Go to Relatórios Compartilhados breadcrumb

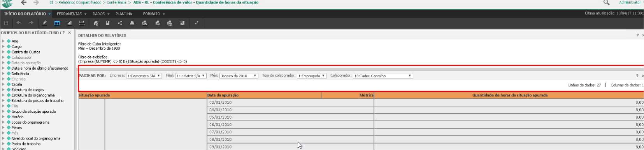(x=80, y=2)
